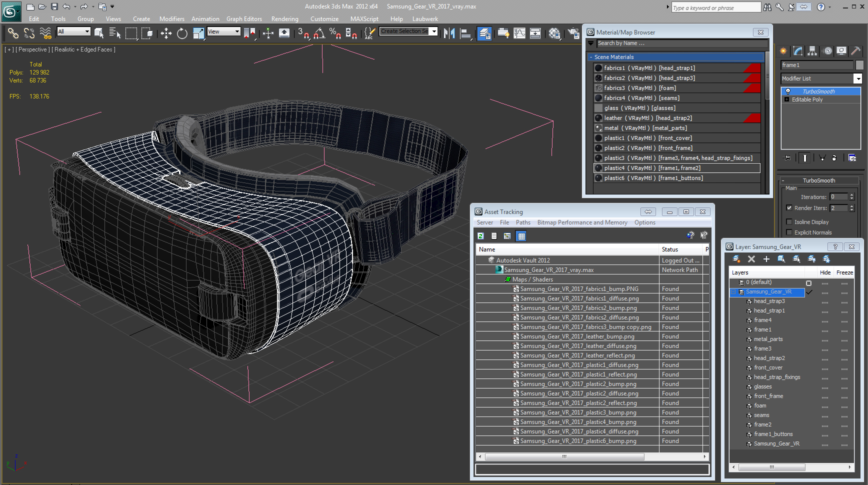Toggle hide for head_strap3 layer row
Viewport: 868px width, 485px height.
pos(825,301)
